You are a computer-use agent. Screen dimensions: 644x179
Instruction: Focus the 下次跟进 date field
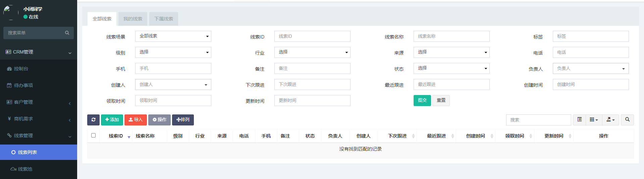click(x=312, y=84)
